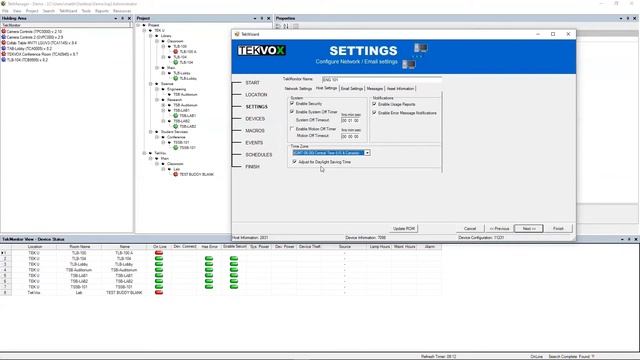This screenshot has height=360, width=640.
Task: Open the File menu
Action: coord(5,11)
